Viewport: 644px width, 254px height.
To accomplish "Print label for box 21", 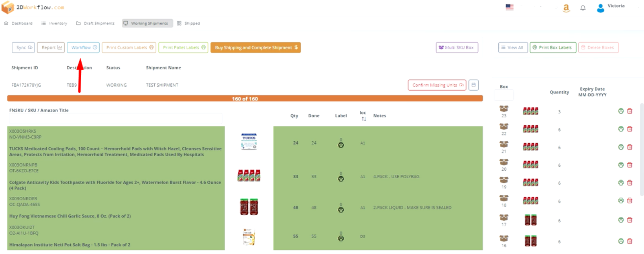I will click(621, 147).
